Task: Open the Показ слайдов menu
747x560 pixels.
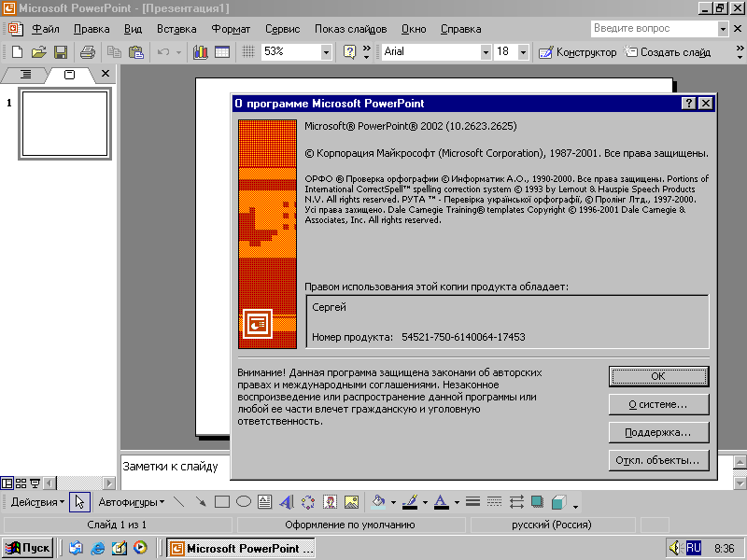Action: click(350, 29)
